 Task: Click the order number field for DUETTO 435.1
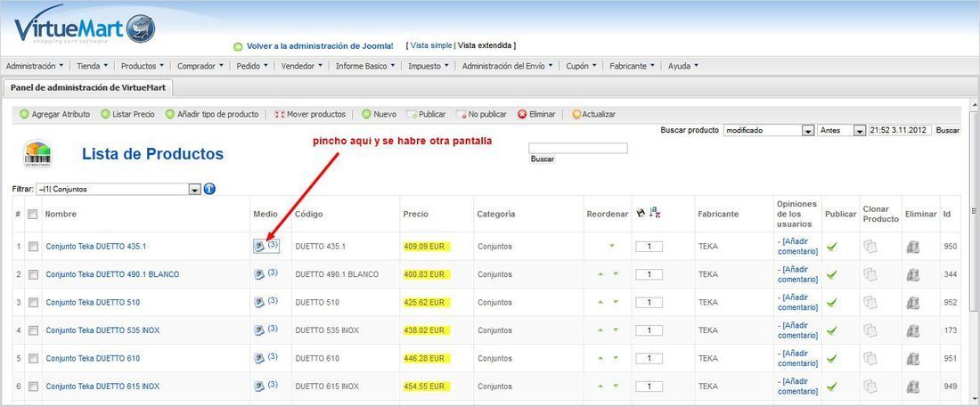pyautogui.click(x=649, y=247)
